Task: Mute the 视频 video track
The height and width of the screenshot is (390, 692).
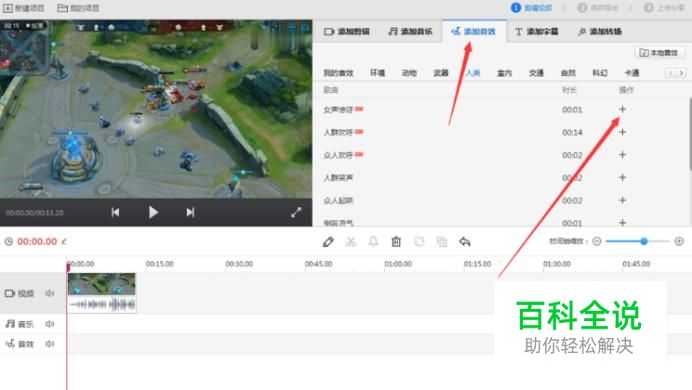Action: point(49,293)
